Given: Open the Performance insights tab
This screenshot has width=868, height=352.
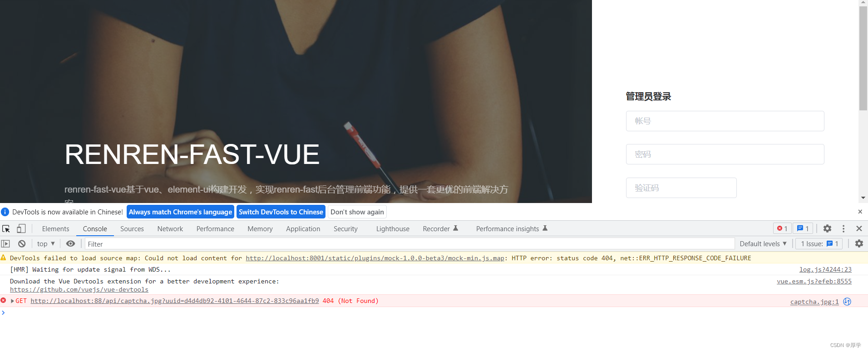Looking at the screenshot, I should (x=512, y=229).
